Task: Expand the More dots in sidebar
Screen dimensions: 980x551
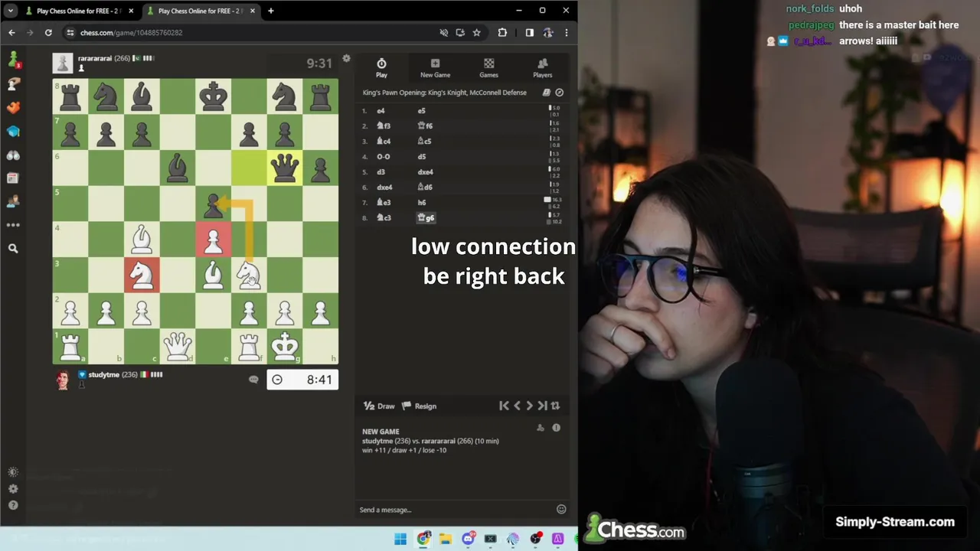Action: [x=13, y=225]
